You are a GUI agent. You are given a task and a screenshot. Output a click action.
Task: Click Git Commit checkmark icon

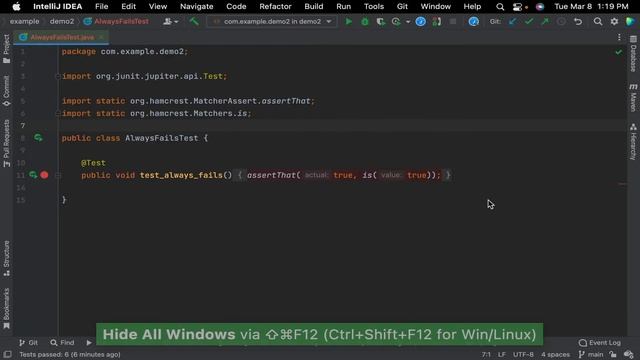pos(529,21)
